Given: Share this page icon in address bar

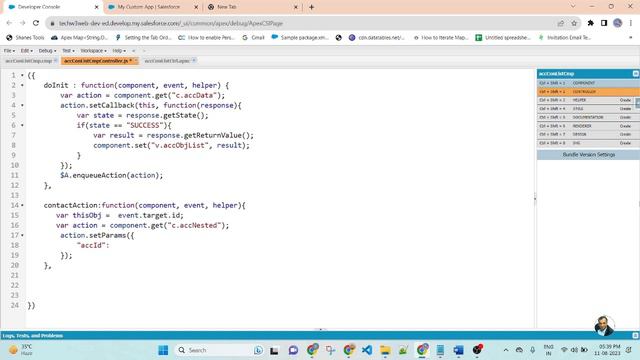Looking at the screenshot, I should (x=560, y=23).
